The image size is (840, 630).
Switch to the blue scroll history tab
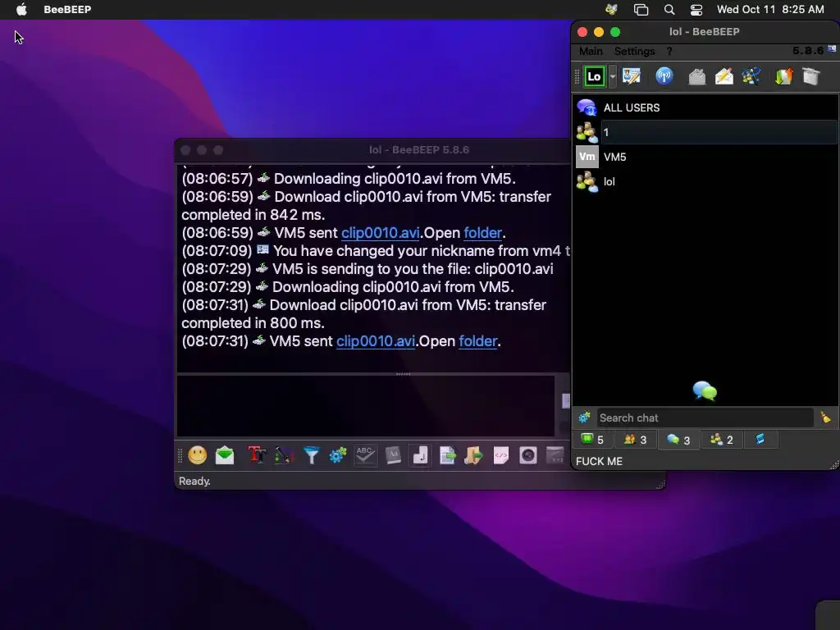click(760, 440)
